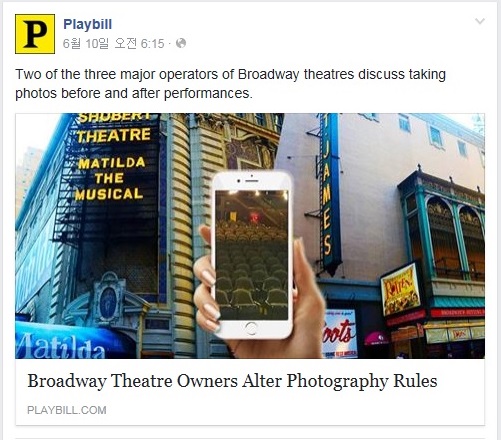Image resolution: width=501 pixels, height=440 pixels.
Task: Click the post timestamp 6월 10일 오전 6:15
Action: point(113,43)
